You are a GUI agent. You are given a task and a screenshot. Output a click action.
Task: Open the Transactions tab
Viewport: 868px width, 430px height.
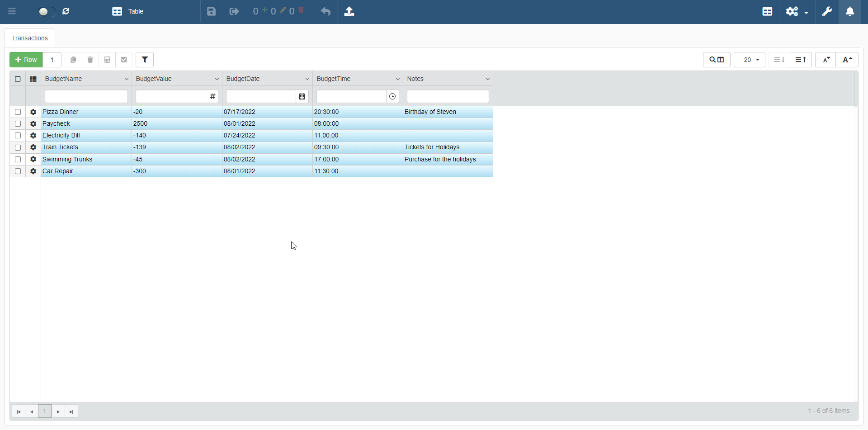tap(30, 38)
